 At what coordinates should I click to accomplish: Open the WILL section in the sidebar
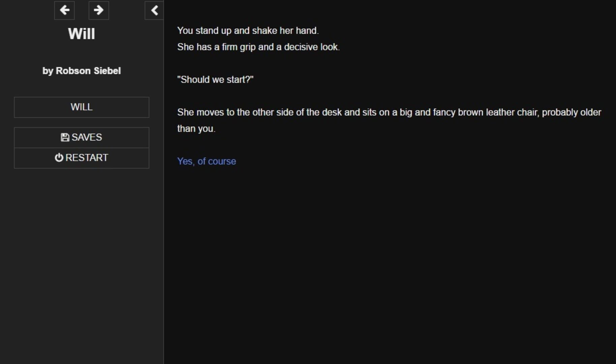[x=81, y=107]
